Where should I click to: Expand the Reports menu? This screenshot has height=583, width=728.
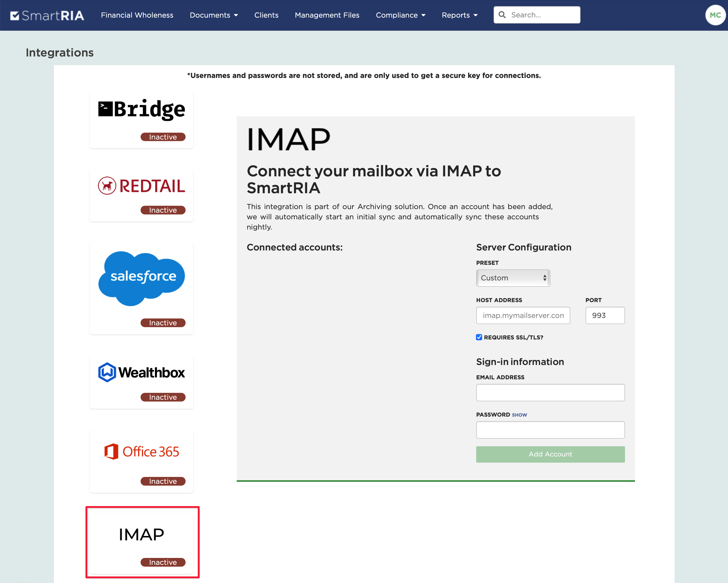[460, 15]
